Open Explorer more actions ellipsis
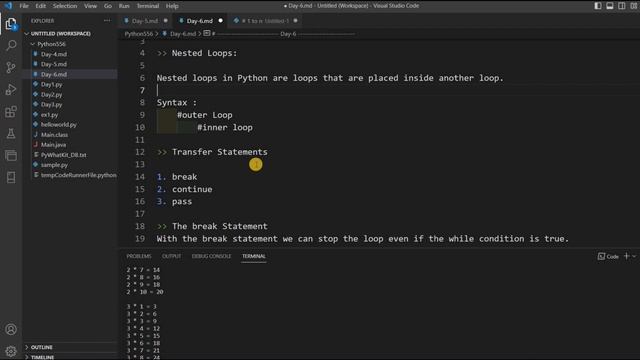This screenshot has height=360, width=640. click(107, 20)
